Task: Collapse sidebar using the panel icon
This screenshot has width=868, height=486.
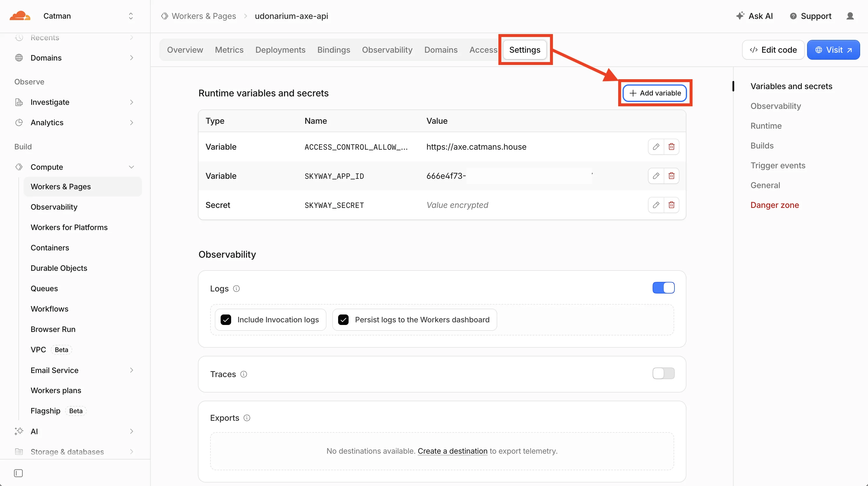Action: [19, 473]
